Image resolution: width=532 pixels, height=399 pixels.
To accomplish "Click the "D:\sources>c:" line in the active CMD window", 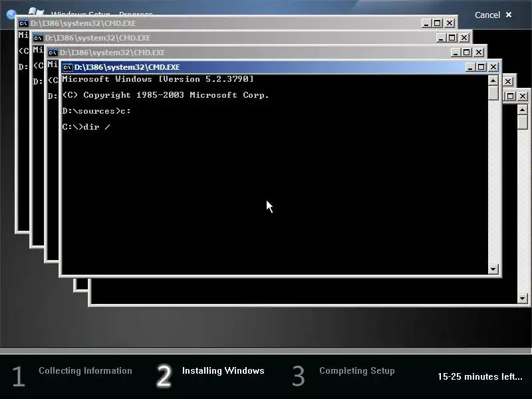I will coord(96,111).
